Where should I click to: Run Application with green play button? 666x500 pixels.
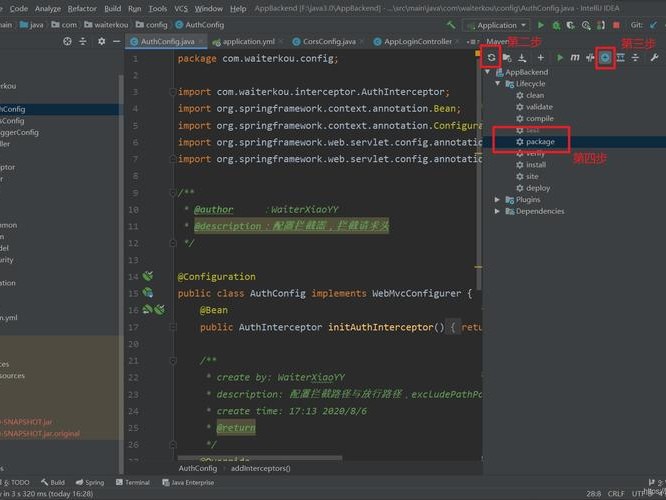(541, 25)
